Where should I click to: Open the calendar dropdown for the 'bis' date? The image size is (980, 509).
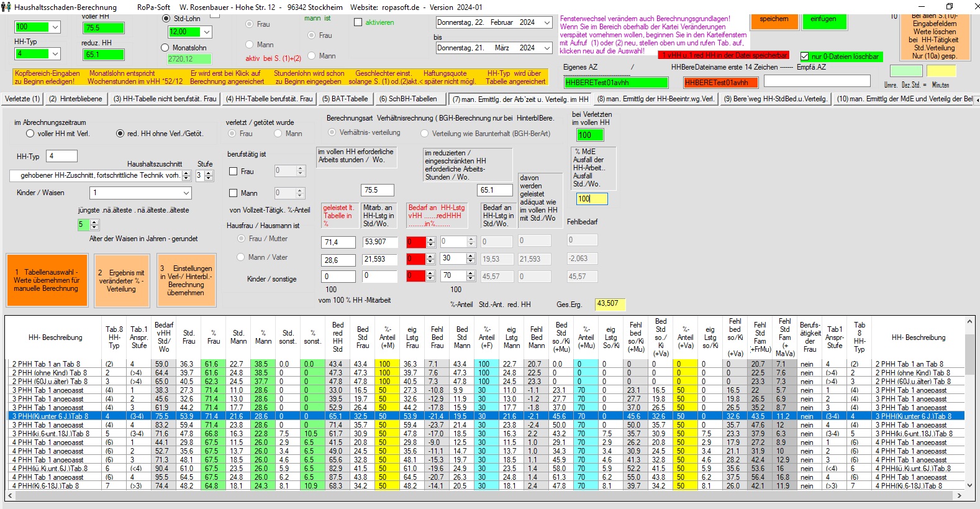(547, 48)
